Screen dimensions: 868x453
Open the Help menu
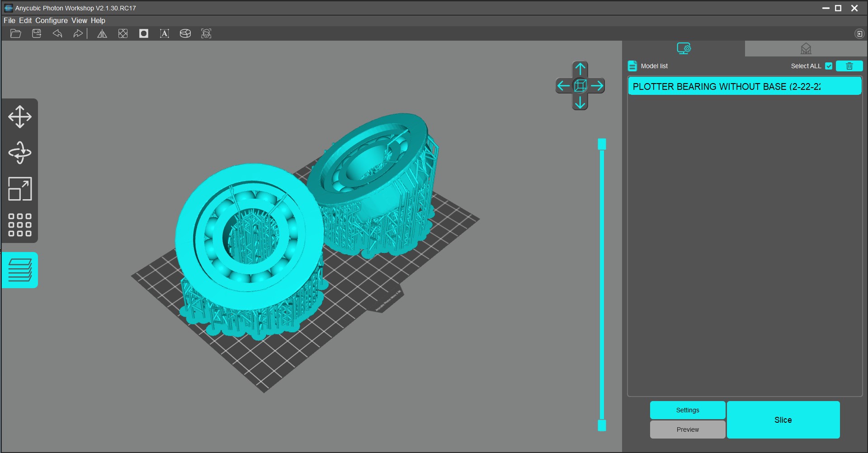click(x=98, y=20)
